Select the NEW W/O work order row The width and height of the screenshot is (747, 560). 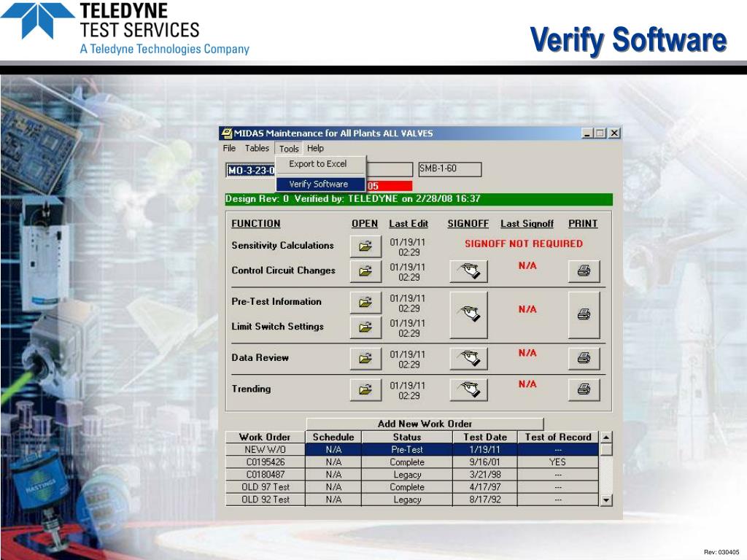click(x=412, y=449)
